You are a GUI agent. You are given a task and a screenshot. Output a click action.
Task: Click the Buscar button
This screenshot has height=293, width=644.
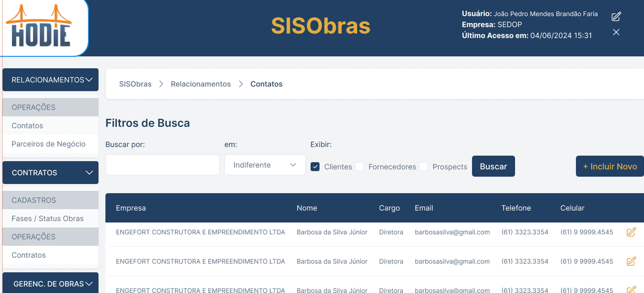pos(493,166)
